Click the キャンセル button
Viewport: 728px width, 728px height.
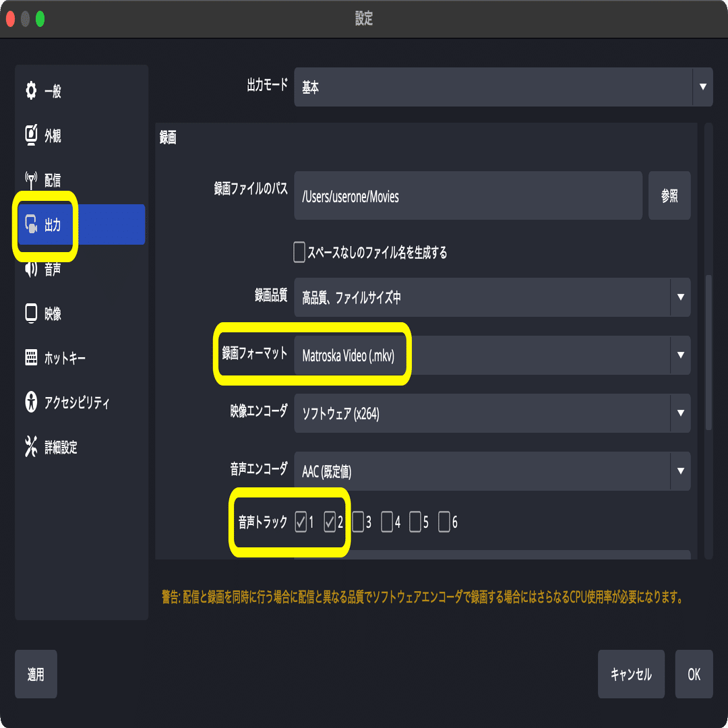(x=631, y=674)
